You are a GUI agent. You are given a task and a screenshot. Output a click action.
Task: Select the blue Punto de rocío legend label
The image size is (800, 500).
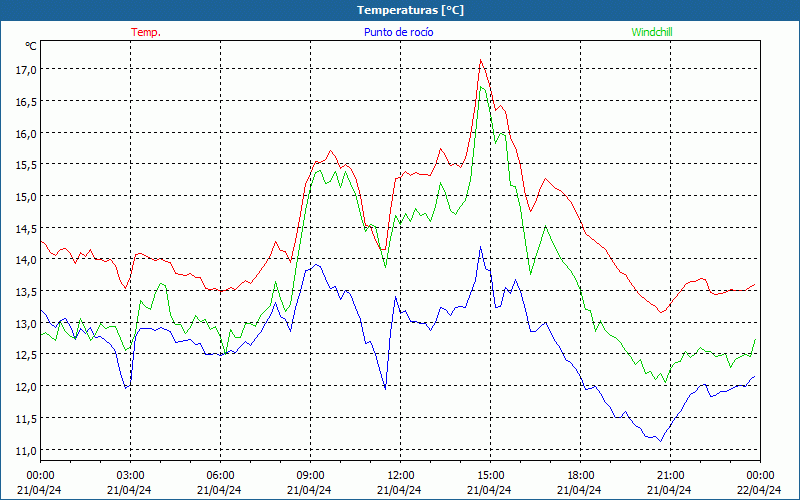coord(398,32)
